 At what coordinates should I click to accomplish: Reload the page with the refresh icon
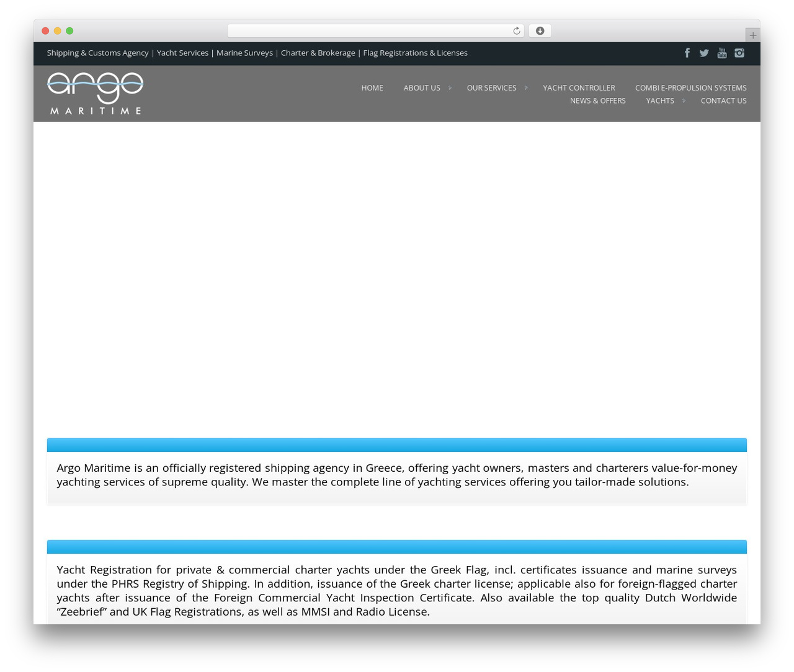[517, 31]
